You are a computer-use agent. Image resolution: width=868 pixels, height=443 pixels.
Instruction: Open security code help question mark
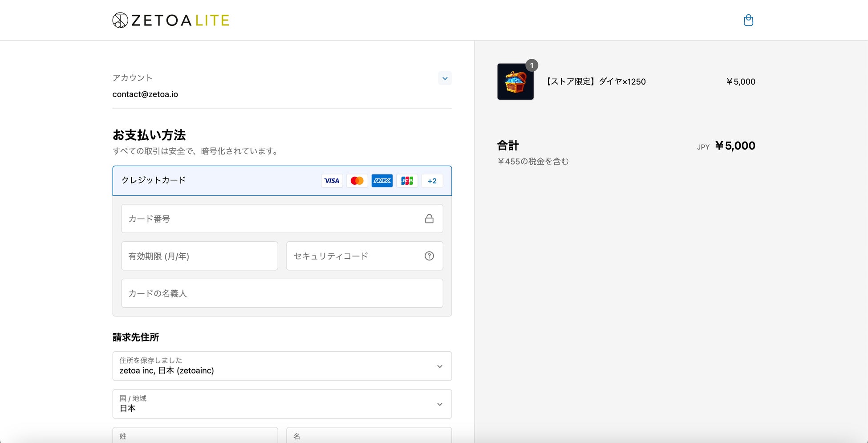click(429, 256)
